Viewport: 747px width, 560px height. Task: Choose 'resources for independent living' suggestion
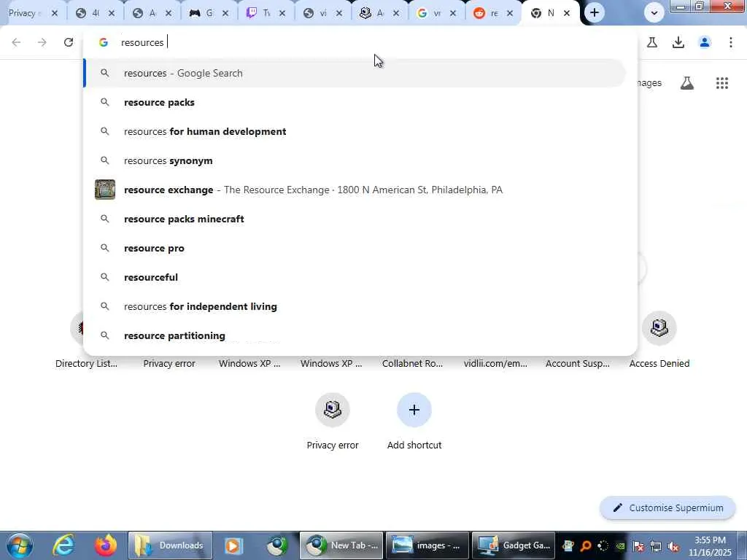click(355, 306)
